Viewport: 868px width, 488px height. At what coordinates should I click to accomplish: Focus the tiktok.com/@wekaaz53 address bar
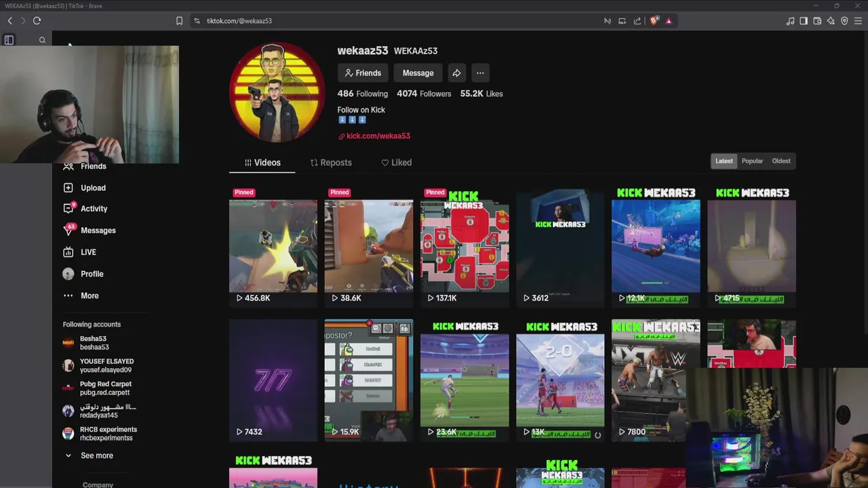239,21
